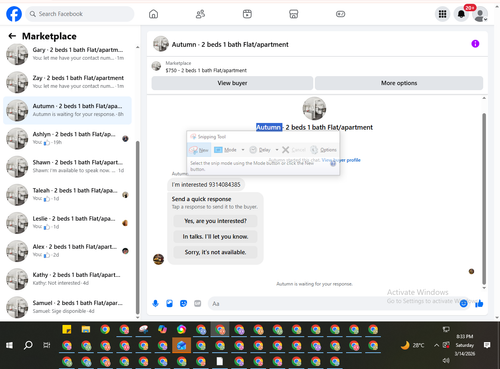Open Gary's 2 beds 1 bath conversation

[x=67, y=54]
